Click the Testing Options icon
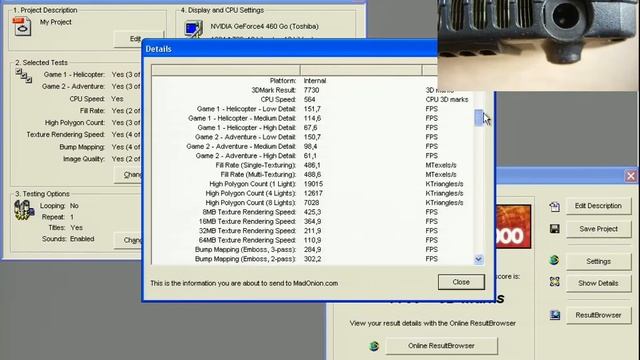Viewport: 640px width, 360px height. click(x=24, y=210)
